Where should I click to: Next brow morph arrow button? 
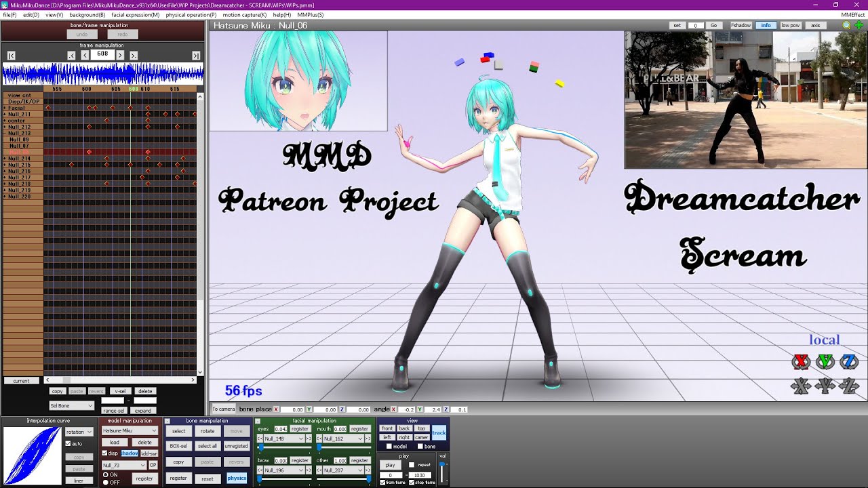coord(309,470)
